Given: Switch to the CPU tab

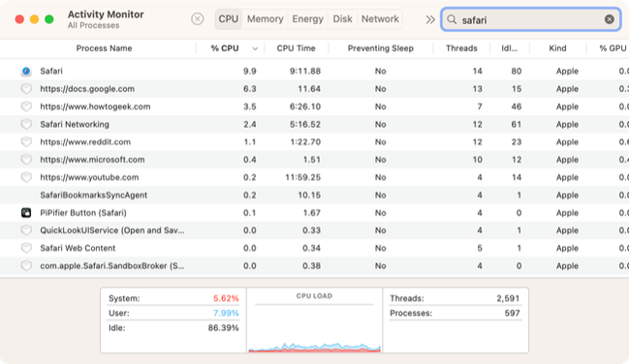Looking at the screenshot, I should [229, 18].
